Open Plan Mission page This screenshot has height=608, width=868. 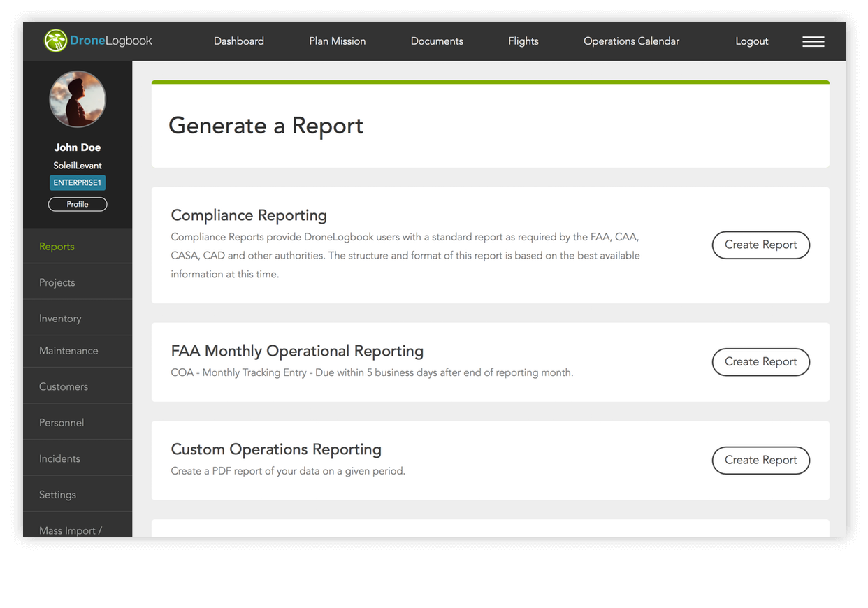coord(338,41)
